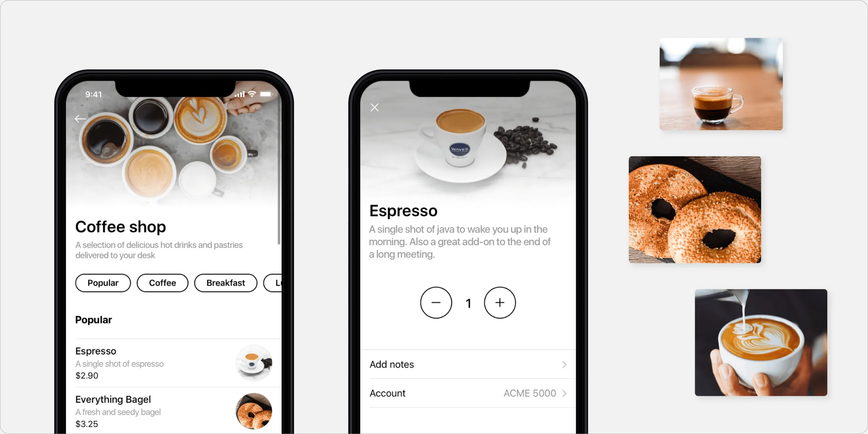868x434 pixels.
Task: Select the Breakfast category pill
Action: (225, 283)
